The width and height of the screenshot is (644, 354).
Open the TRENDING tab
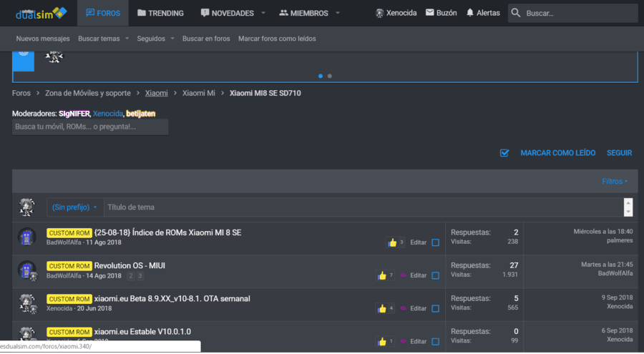(x=160, y=13)
